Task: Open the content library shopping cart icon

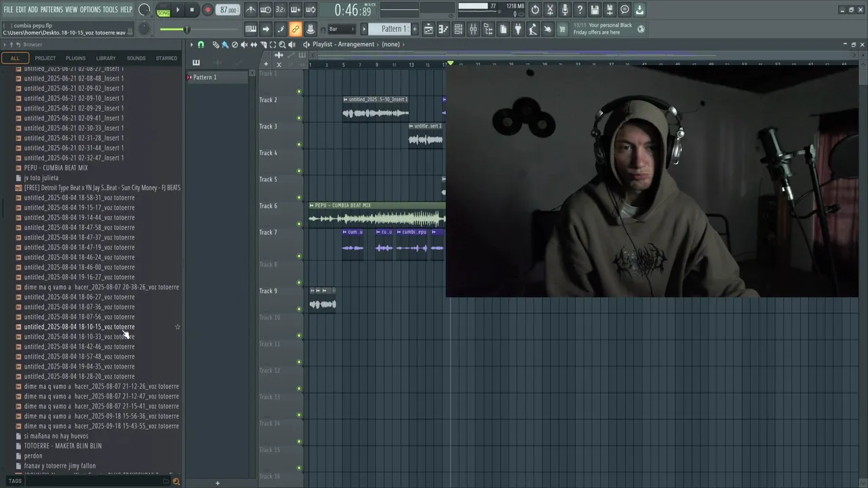Action: pyautogui.click(x=561, y=28)
